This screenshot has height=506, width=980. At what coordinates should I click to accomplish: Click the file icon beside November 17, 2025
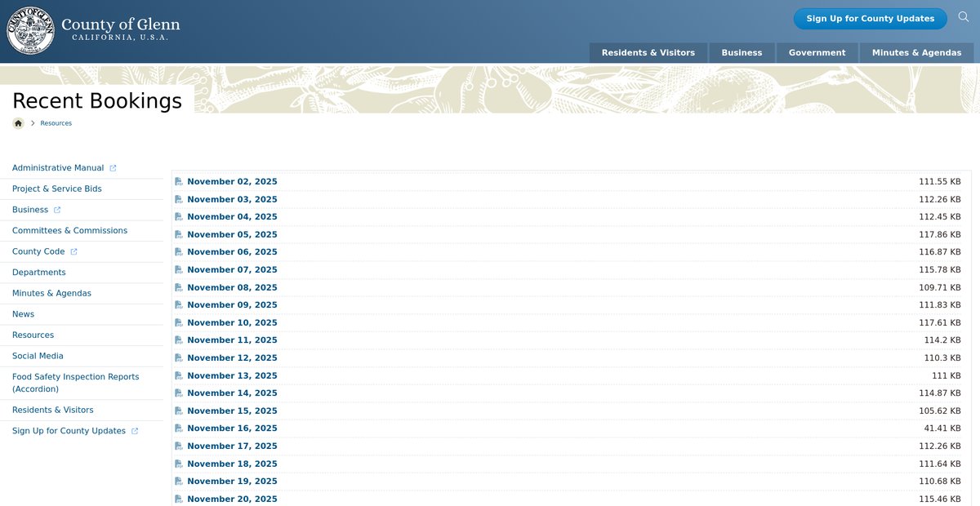pyautogui.click(x=179, y=446)
